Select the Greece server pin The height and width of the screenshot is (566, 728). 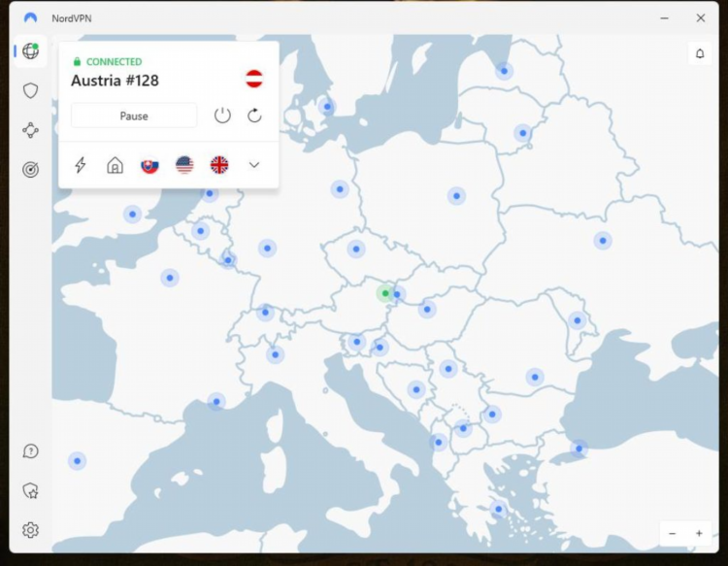point(498,509)
